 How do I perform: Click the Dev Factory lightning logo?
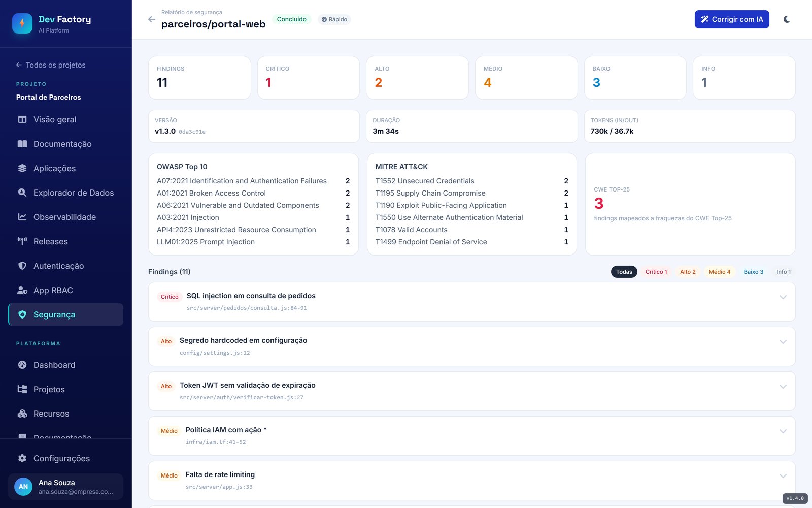point(22,23)
